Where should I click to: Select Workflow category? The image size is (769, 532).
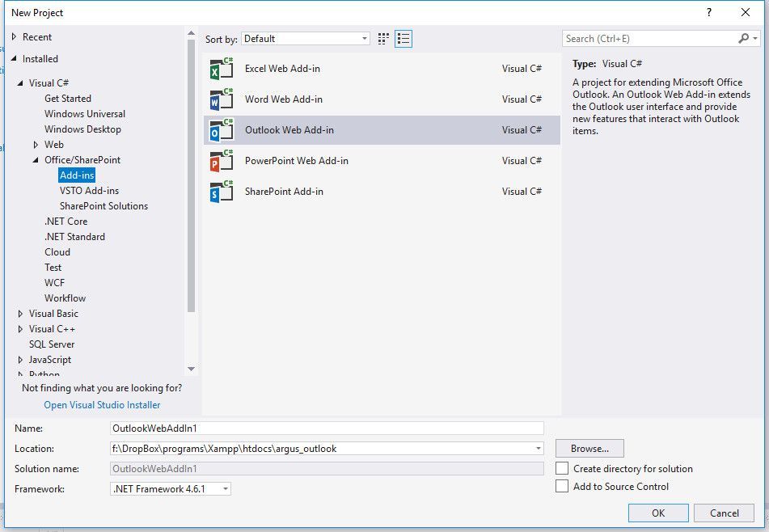tap(65, 298)
